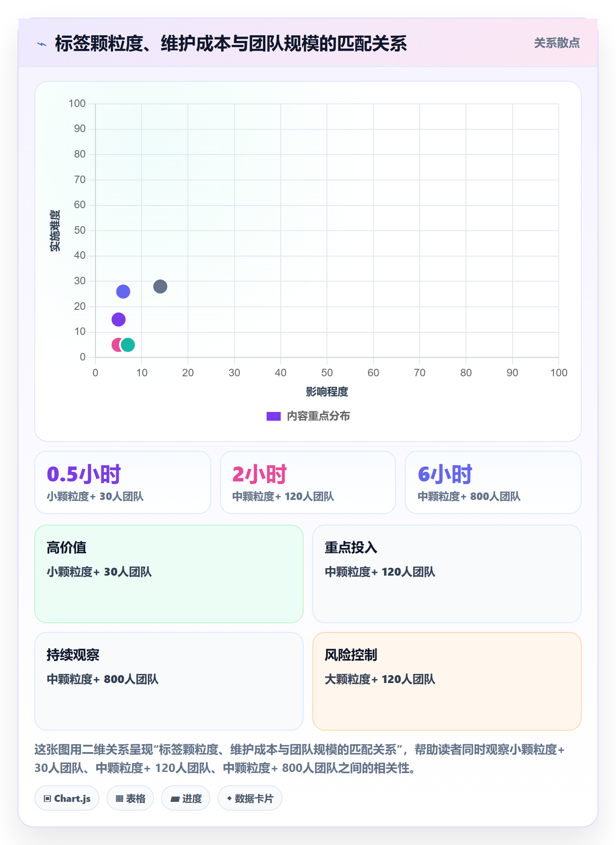616x845 pixels.
Task: Select the gray scatter point near 30
Action: coord(160,287)
